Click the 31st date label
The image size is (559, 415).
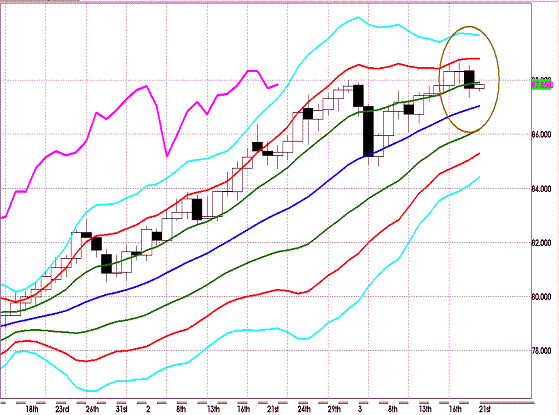click(122, 409)
